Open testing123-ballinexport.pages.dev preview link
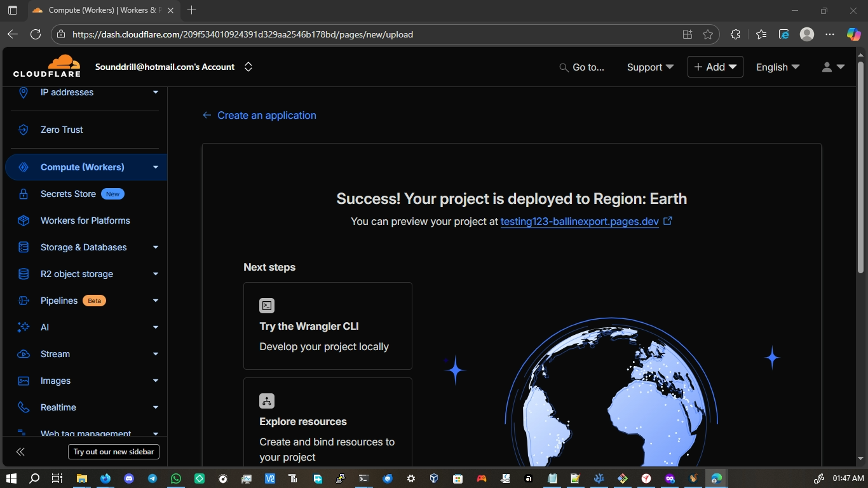 click(579, 221)
